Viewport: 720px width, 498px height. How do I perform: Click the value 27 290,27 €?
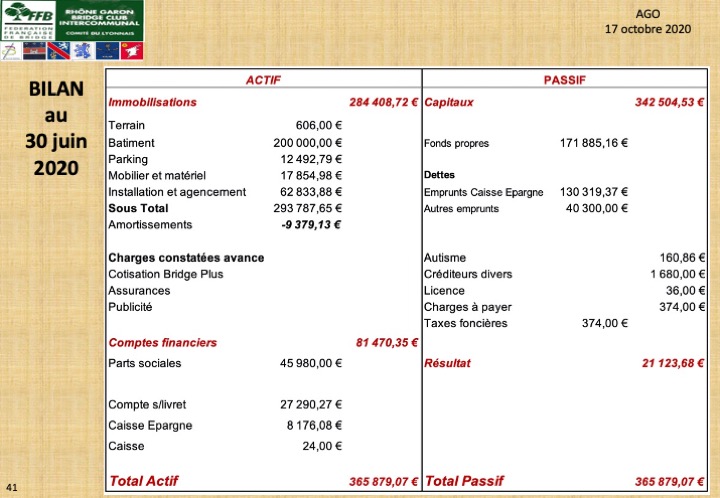[x=311, y=404]
